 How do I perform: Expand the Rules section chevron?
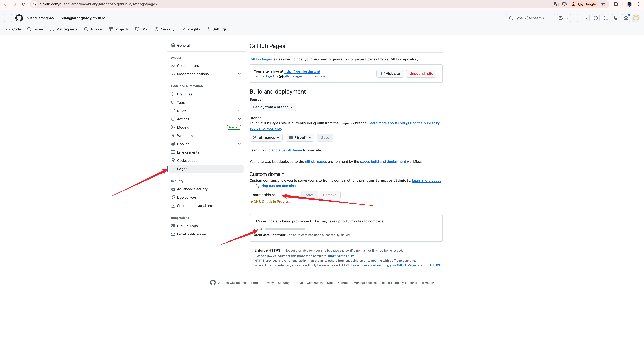(239, 111)
